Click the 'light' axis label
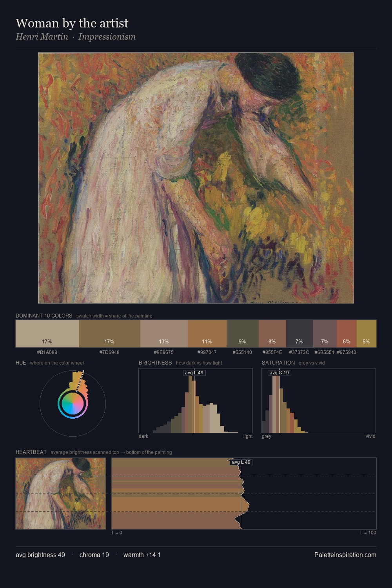This screenshot has height=588, width=392. click(248, 436)
